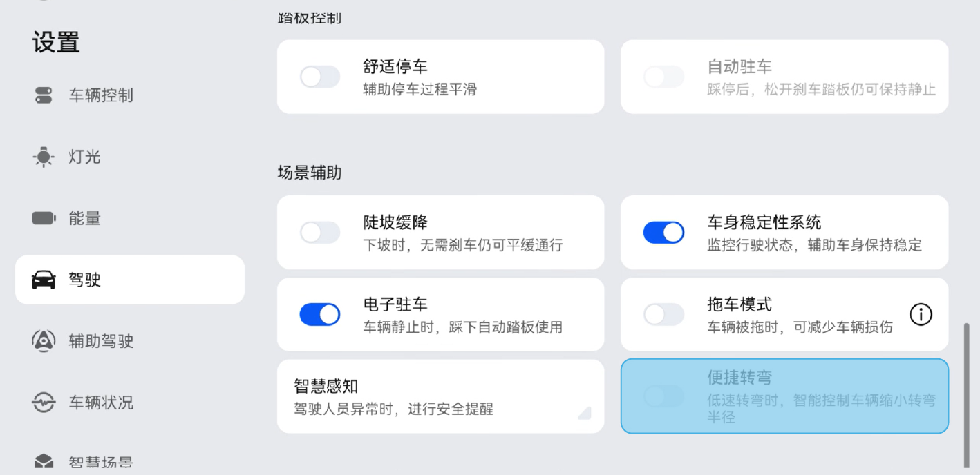980x475 pixels.
Task: Click the smart scene icon
Action: pyautogui.click(x=44, y=462)
